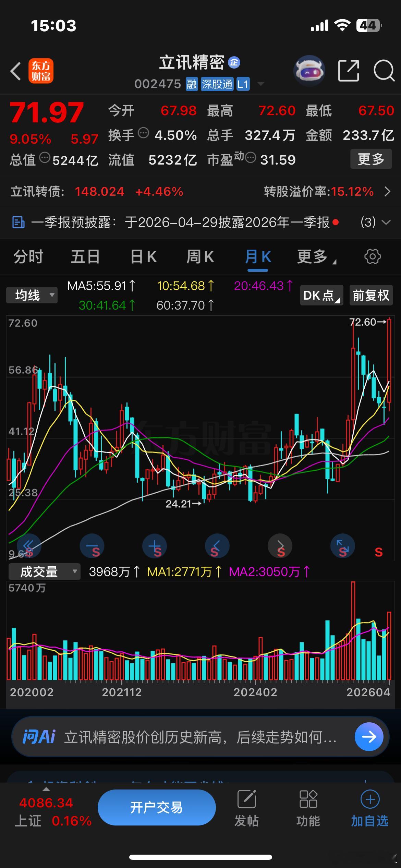Image resolution: width=401 pixels, height=868 pixels.
Task: Move chart right with arrow button
Action: 280,546
